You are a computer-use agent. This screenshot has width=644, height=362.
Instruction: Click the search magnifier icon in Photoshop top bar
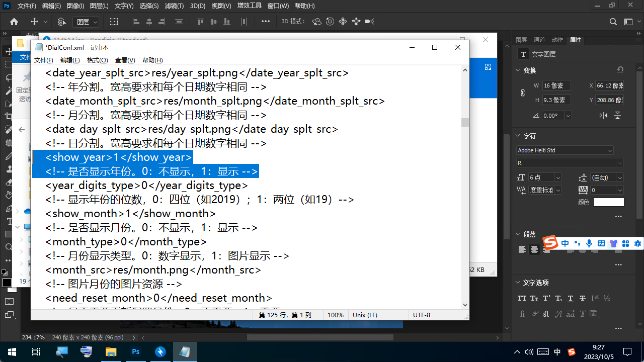tap(613, 22)
